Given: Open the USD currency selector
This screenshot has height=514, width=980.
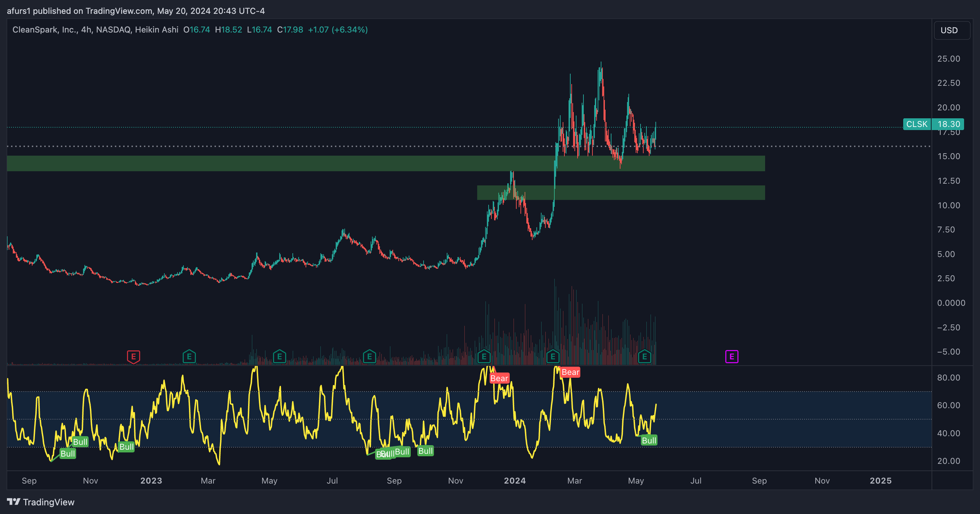Looking at the screenshot, I should click(x=952, y=30).
